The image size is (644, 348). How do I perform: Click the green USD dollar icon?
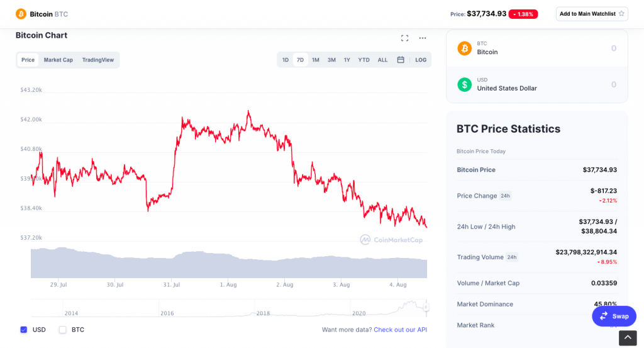click(465, 84)
